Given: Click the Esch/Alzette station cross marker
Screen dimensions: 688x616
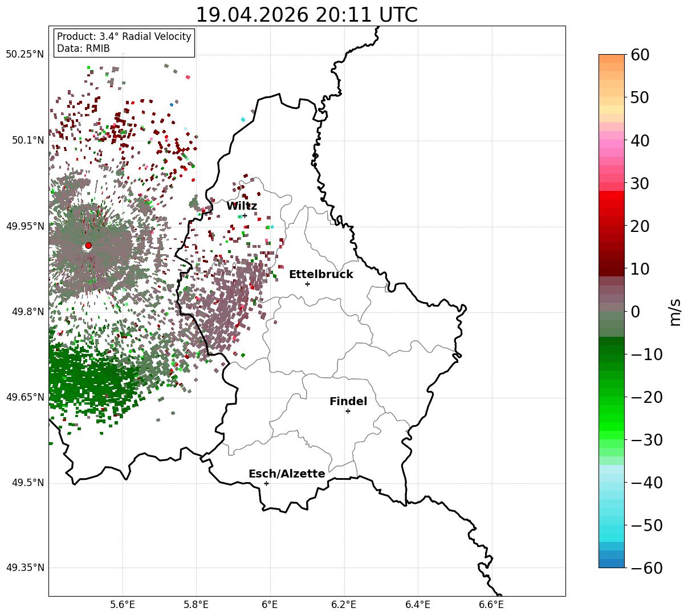Looking at the screenshot, I should 266,483.
